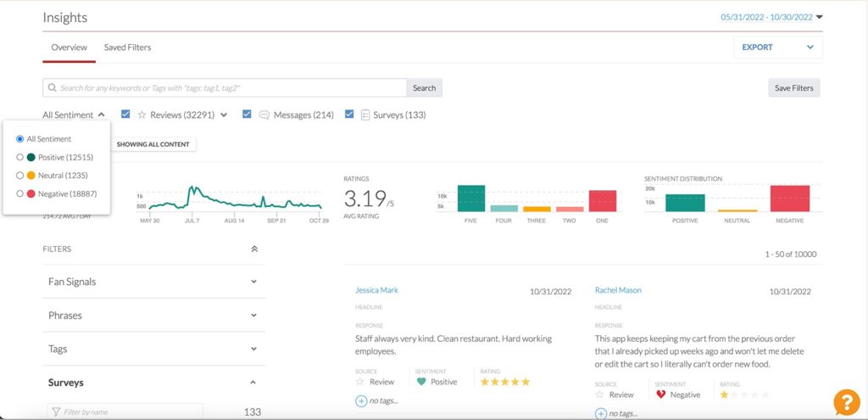Uncheck the Reviews (32291) checkbox

(x=125, y=115)
